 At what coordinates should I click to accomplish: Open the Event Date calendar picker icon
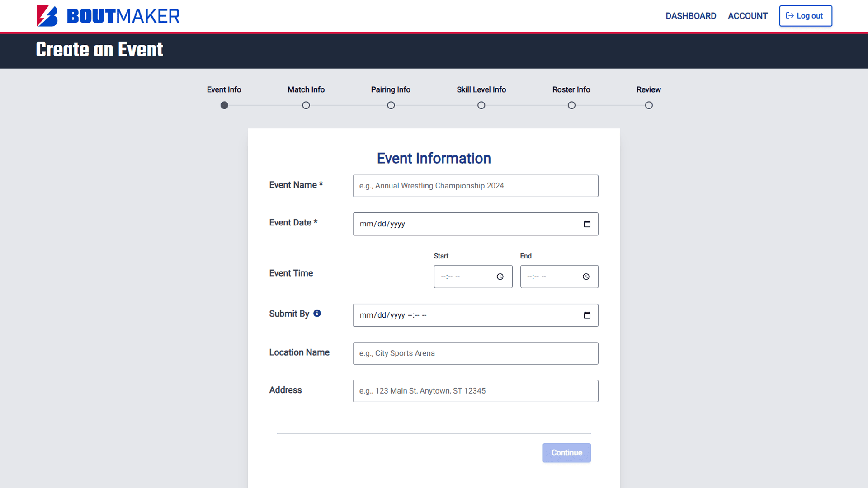tap(587, 224)
